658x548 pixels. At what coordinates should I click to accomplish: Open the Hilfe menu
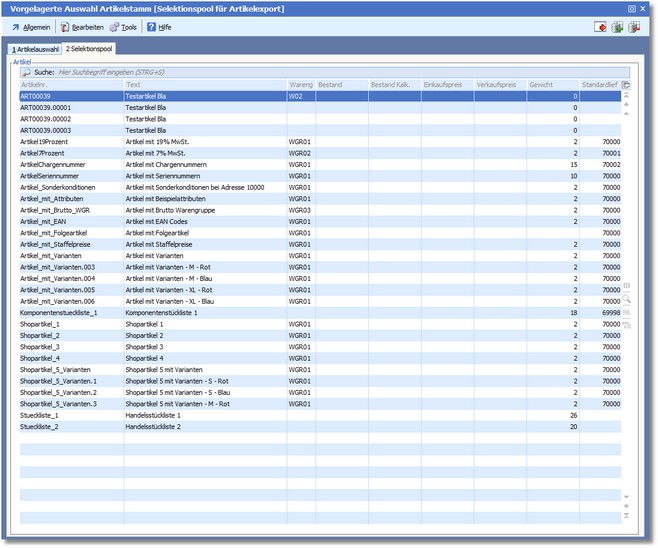coord(159,27)
